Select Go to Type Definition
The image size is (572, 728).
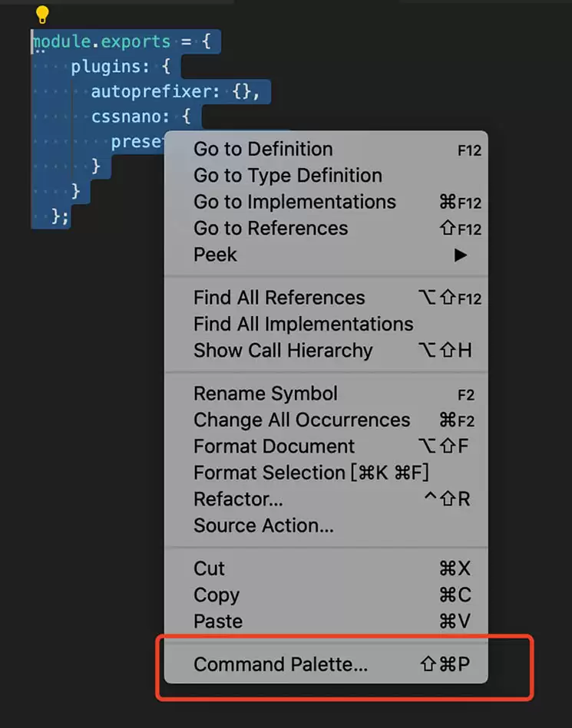coord(287,175)
